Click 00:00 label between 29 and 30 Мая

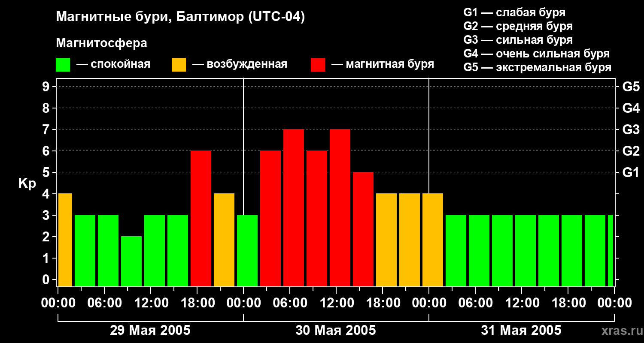243,303
